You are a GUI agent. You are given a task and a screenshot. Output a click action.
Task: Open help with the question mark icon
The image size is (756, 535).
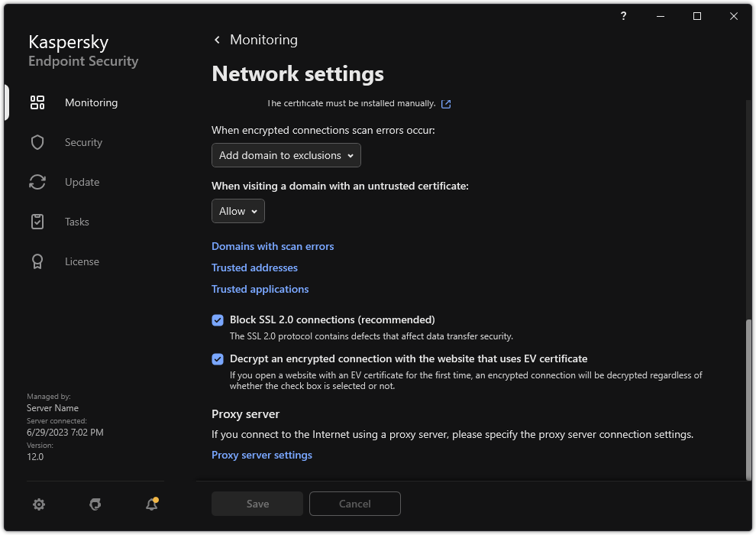pos(622,16)
